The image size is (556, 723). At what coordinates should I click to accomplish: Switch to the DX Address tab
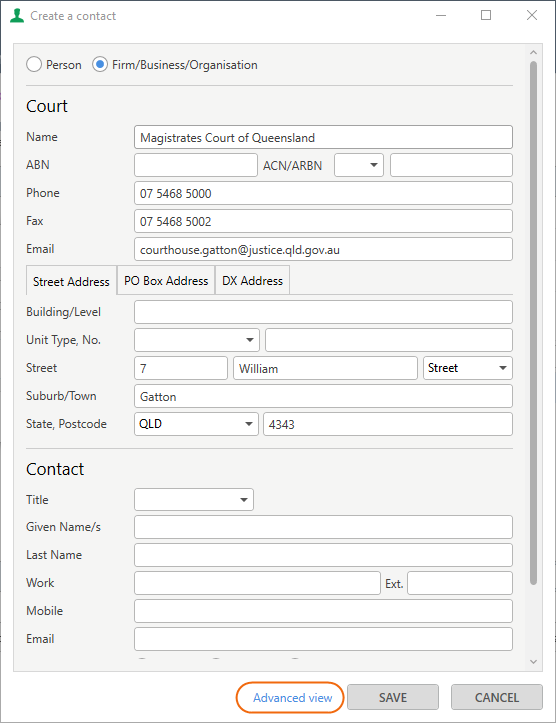[x=252, y=280]
